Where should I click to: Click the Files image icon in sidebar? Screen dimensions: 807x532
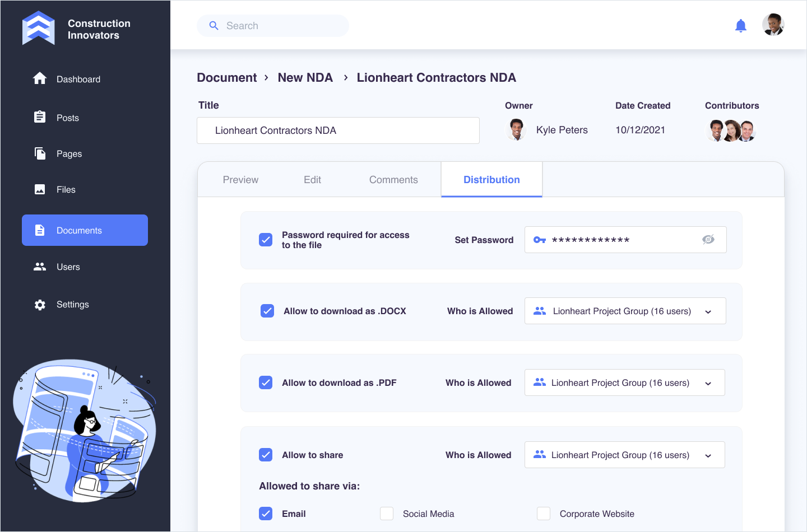point(40,189)
